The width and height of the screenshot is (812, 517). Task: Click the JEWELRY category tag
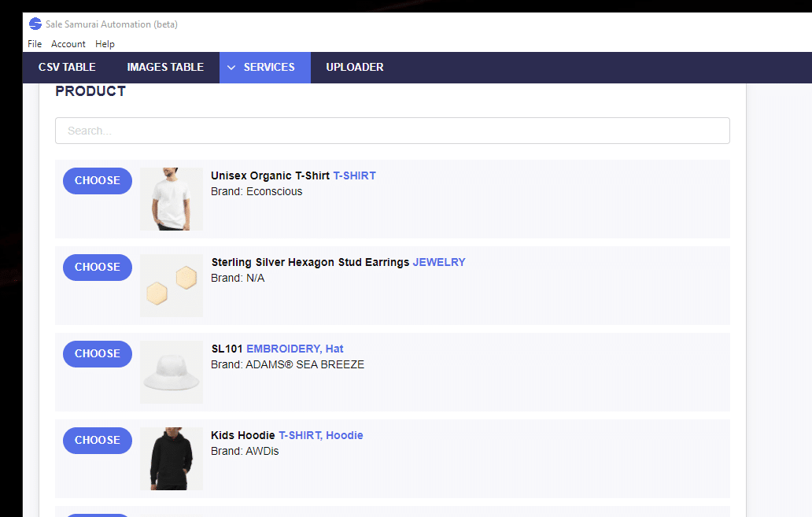point(439,262)
